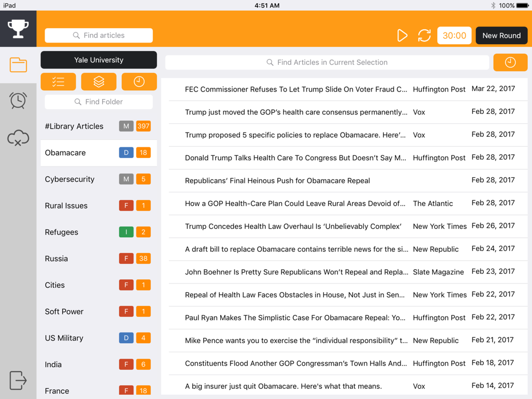Tap the trophy icon in top corner

coord(18,29)
